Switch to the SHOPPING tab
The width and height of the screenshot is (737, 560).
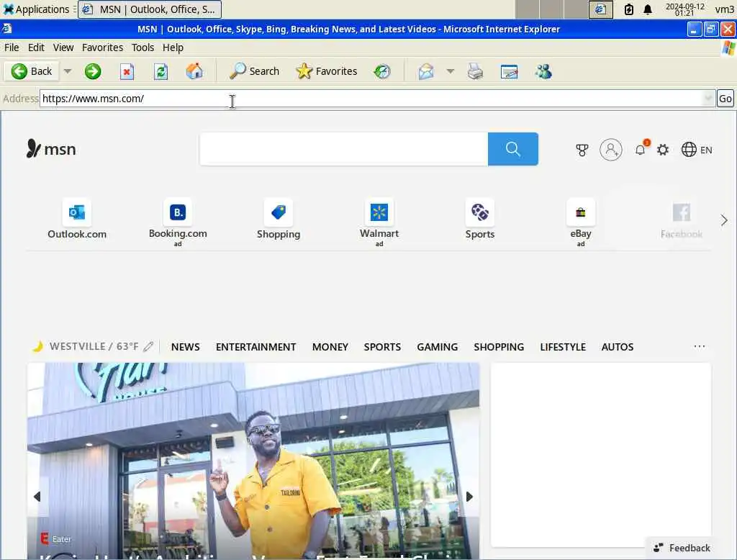tap(499, 347)
